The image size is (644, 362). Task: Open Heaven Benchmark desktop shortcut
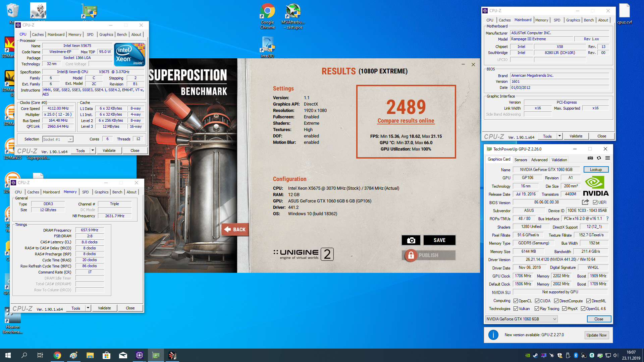coord(12,321)
